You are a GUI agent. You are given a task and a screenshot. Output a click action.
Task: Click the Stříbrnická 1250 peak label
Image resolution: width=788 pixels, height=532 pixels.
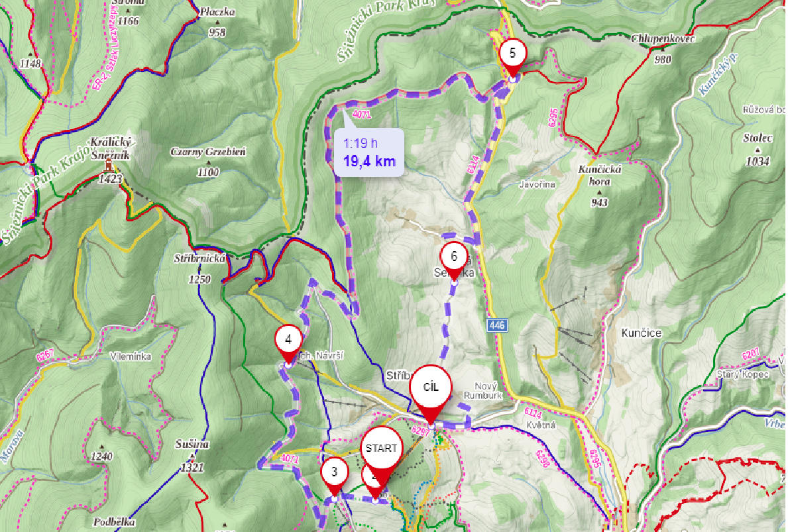coord(199,269)
